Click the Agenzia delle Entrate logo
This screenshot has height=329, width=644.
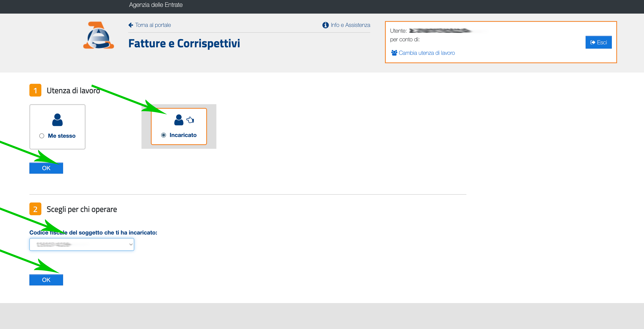click(x=98, y=35)
